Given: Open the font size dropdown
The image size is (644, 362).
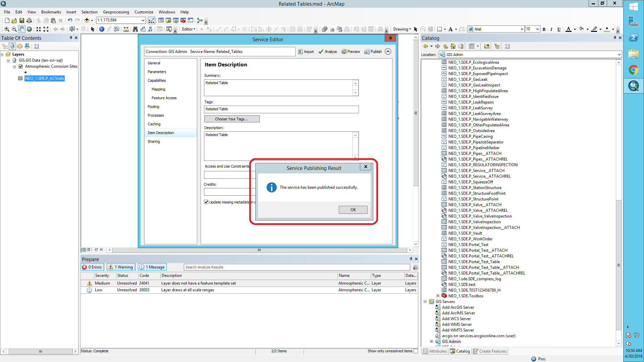Looking at the screenshot, I should point(537,29).
